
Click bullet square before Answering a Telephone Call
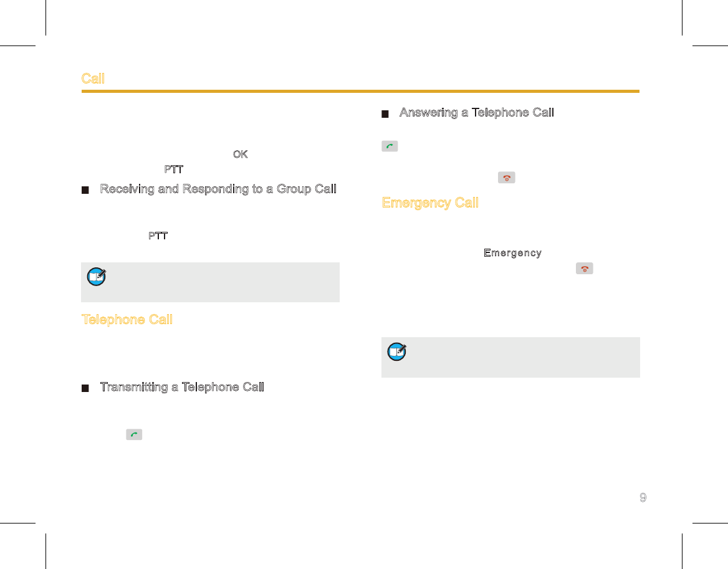pos(385,114)
